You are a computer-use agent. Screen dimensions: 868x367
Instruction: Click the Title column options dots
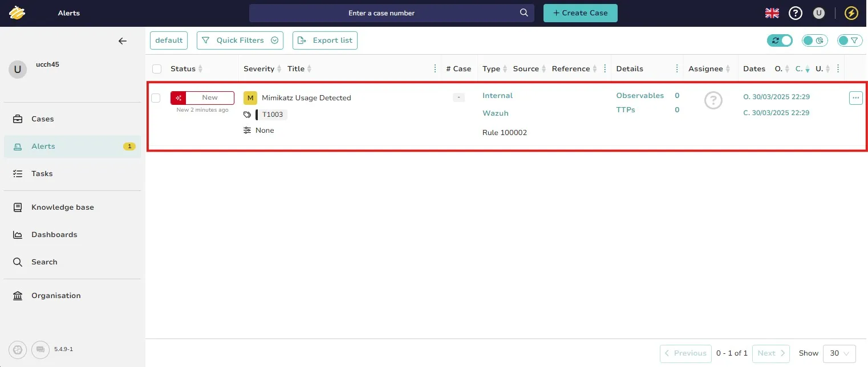(435, 69)
